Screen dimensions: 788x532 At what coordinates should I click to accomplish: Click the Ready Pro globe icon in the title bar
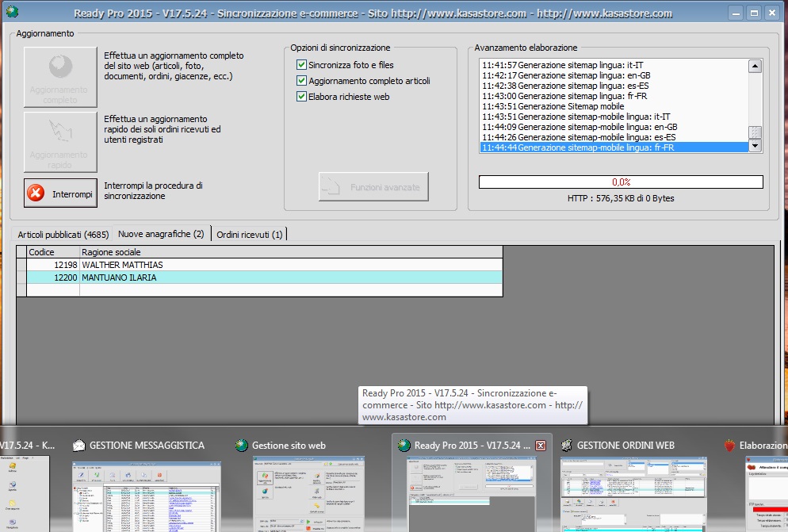11,11
